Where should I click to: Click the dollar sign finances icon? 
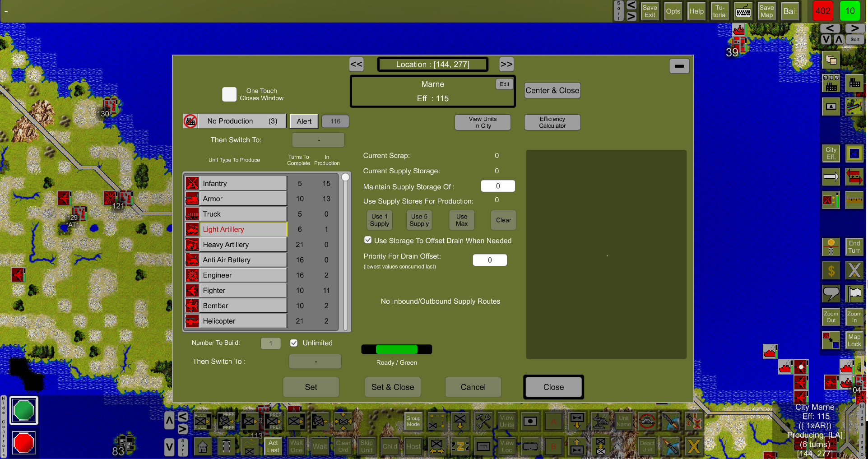click(831, 270)
